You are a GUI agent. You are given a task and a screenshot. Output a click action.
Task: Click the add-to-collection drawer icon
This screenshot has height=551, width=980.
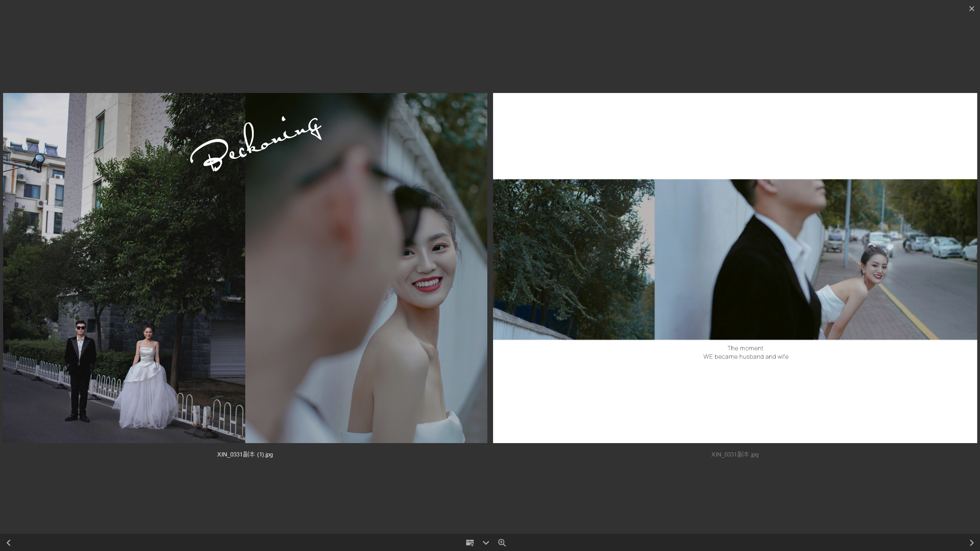pos(470,543)
